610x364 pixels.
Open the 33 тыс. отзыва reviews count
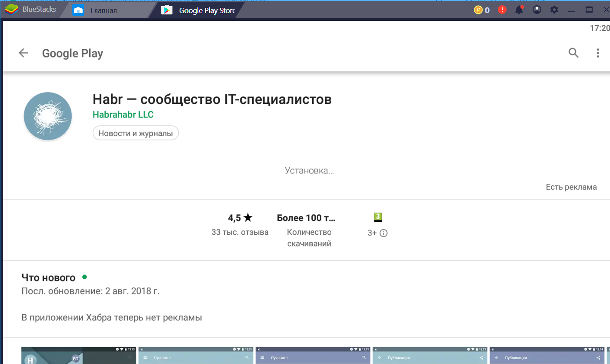tap(240, 232)
